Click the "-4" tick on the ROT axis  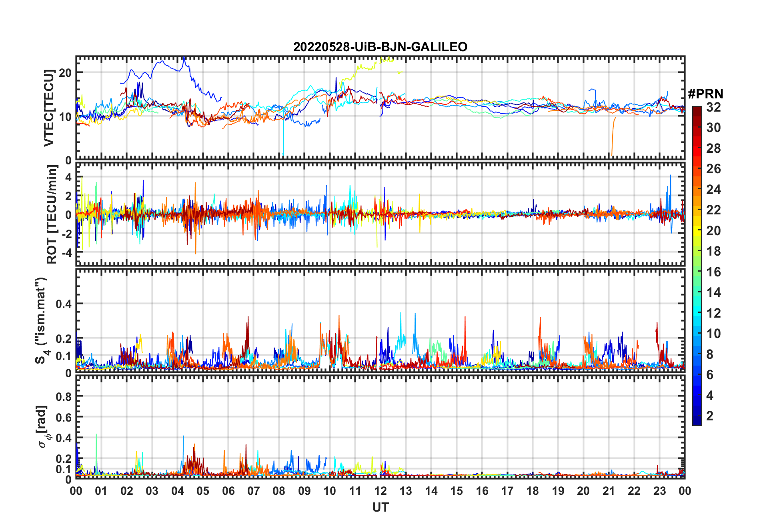pyautogui.click(x=66, y=253)
